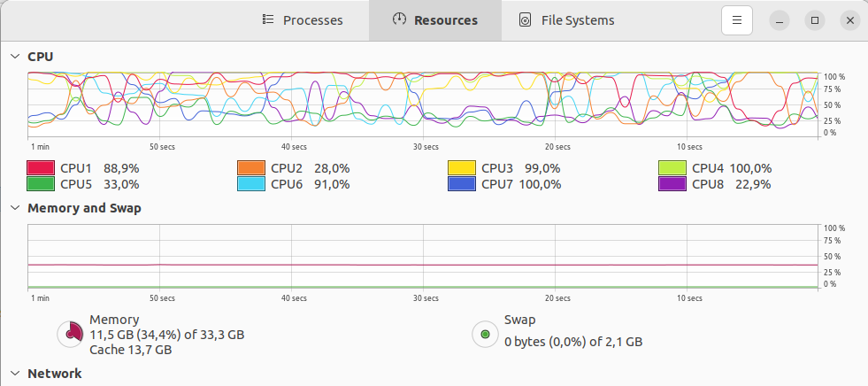
Task: Click the Cache 13,7 GB text
Action: pos(130,350)
